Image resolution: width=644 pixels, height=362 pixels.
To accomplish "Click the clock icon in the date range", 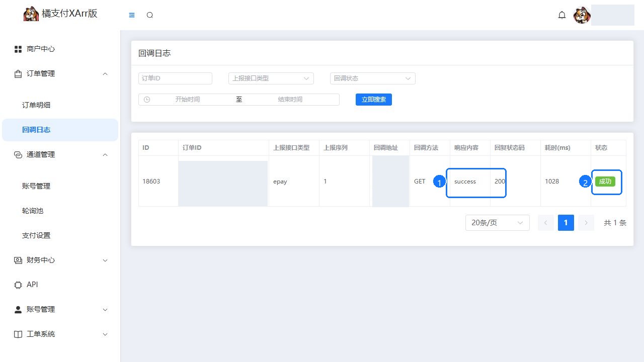I will click(x=147, y=100).
